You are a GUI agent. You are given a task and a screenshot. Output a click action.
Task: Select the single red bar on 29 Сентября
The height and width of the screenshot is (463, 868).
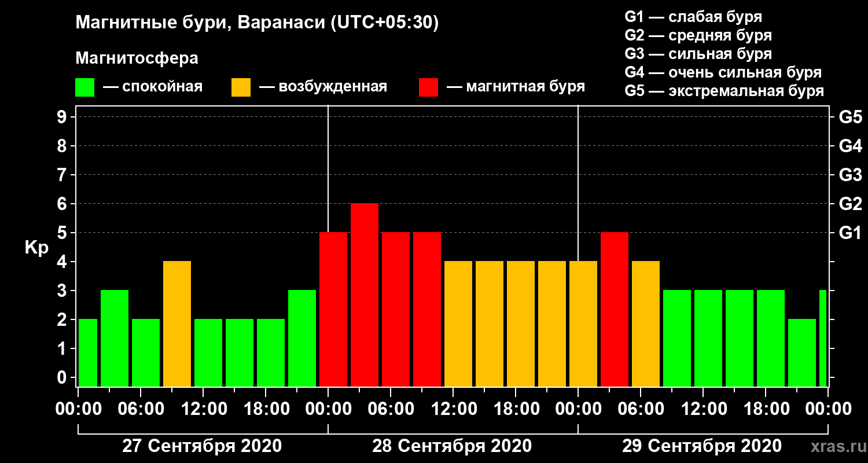[x=615, y=310]
